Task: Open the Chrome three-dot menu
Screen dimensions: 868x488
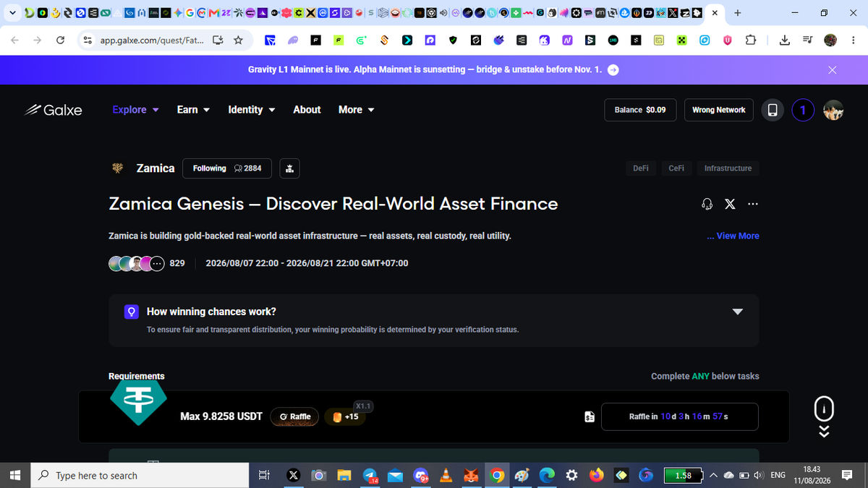Action: pos(853,40)
